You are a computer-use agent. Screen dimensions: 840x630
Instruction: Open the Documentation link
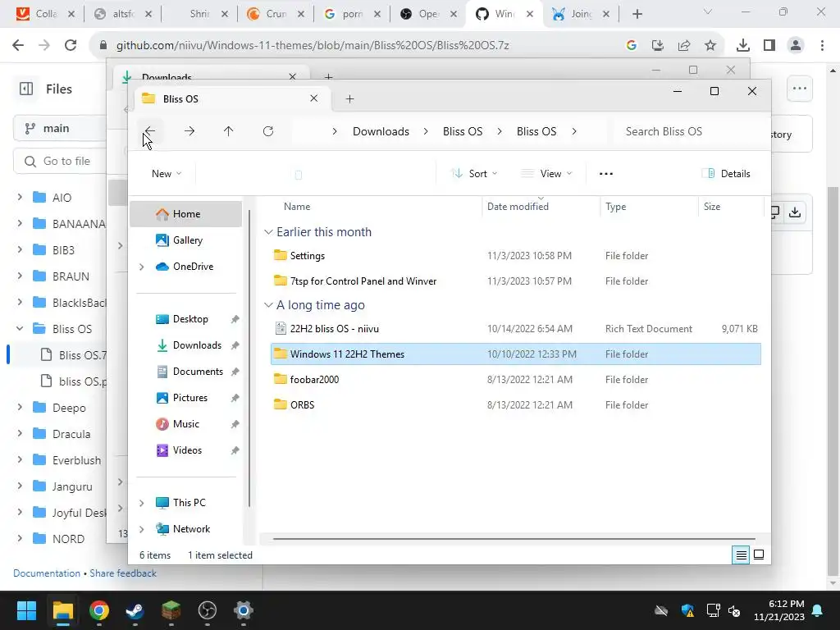[x=47, y=573]
